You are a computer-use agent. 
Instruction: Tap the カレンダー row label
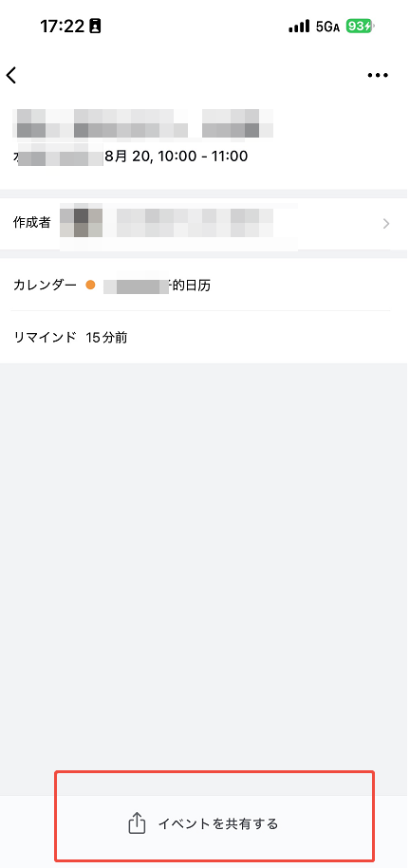[45, 286]
